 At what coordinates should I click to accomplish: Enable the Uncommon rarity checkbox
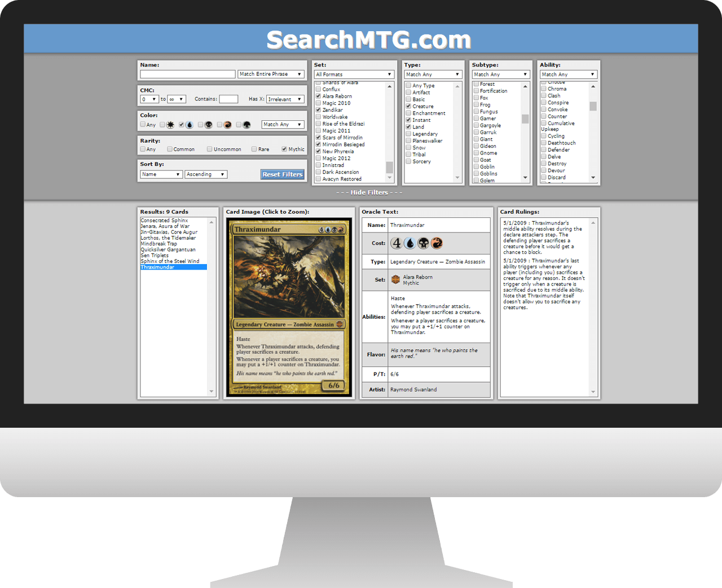click(x=210, y=149)
